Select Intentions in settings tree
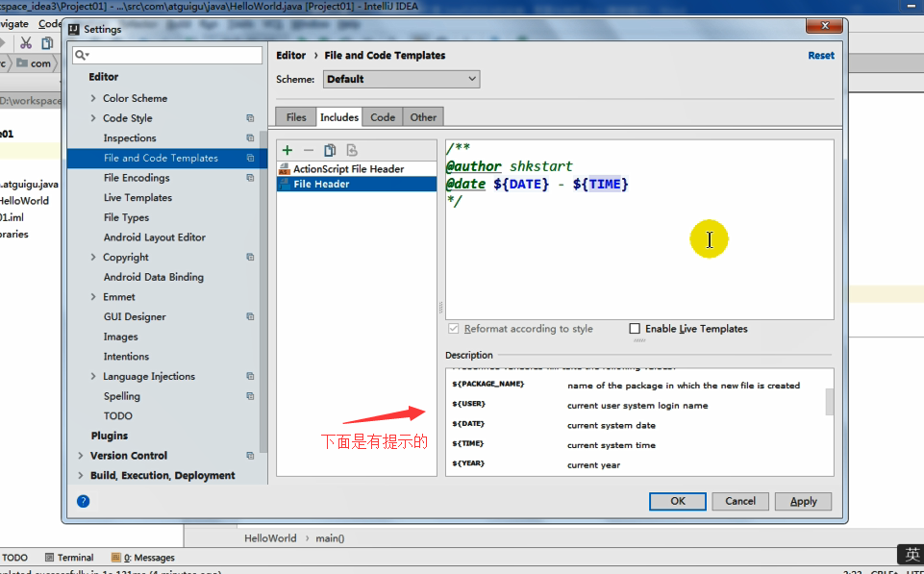The width and height of the screenshot is (924, 574). (126, 357)
